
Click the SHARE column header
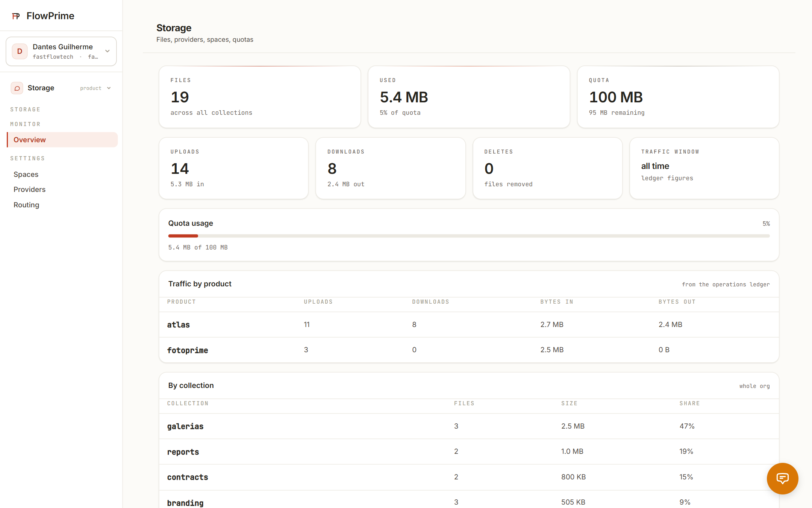tap(689, 403)
